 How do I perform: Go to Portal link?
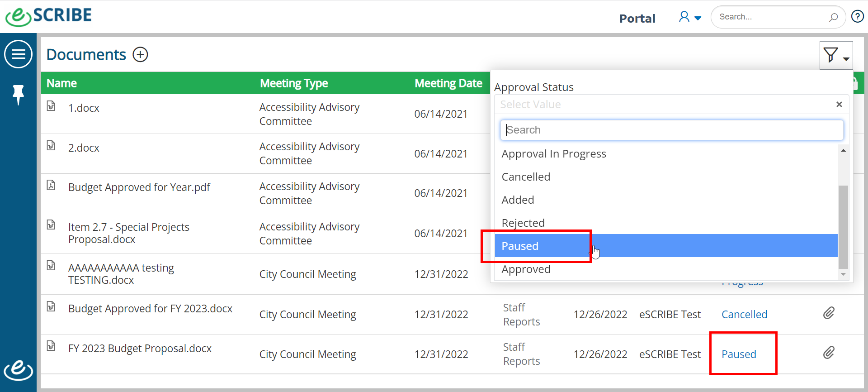tap(637, 19)
